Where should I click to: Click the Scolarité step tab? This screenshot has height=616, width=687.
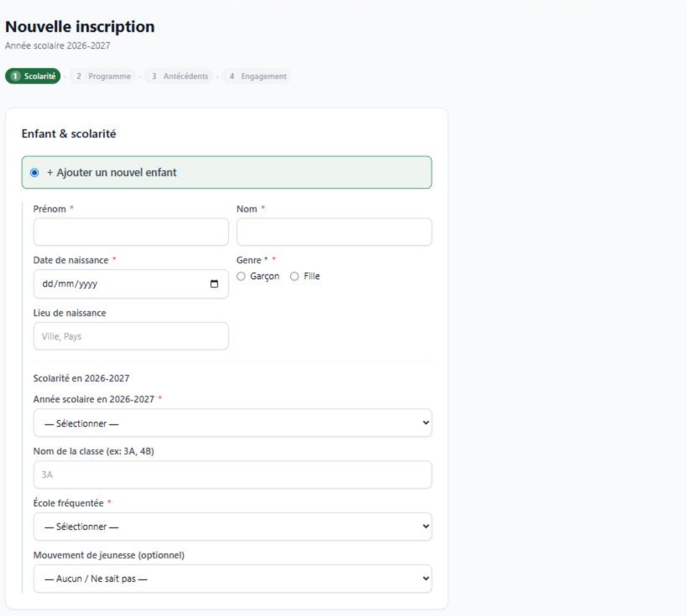pyautogui.click(x=33, y=76)
